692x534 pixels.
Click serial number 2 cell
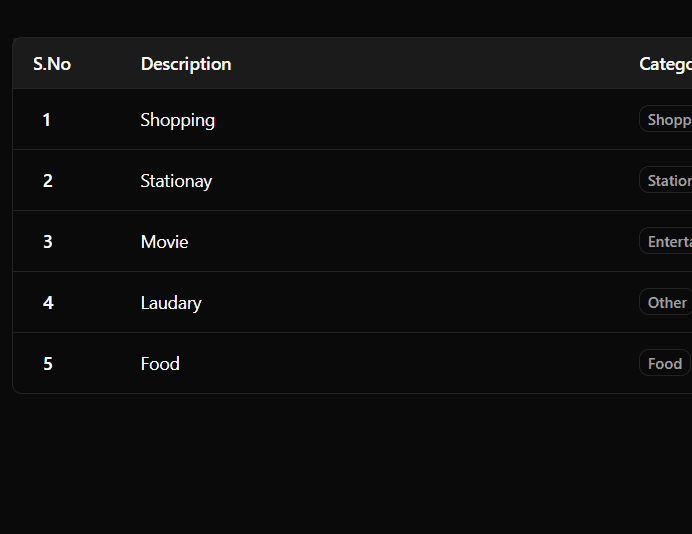48,181
